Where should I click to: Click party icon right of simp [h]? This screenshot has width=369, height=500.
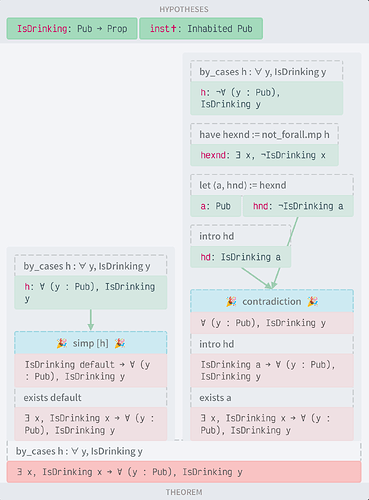120,343
